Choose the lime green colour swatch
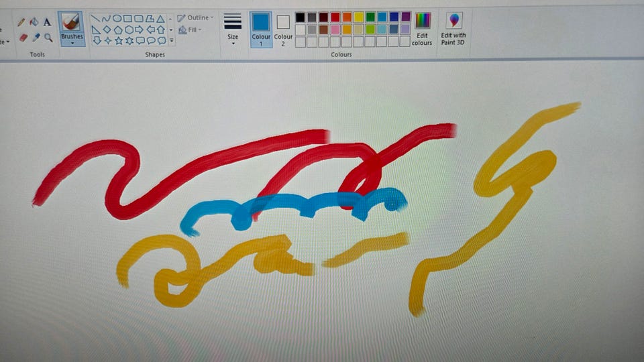Viewport: 644px width, 362px height. 370,29
